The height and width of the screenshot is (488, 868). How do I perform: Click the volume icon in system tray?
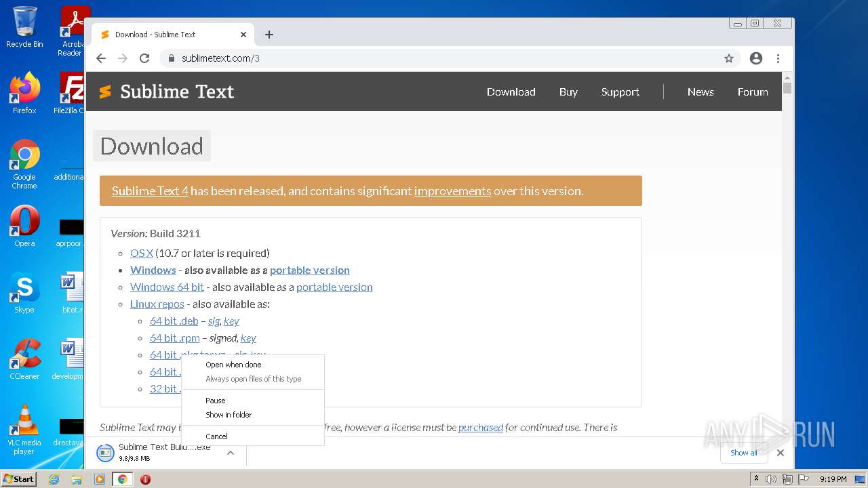point(771,479)
